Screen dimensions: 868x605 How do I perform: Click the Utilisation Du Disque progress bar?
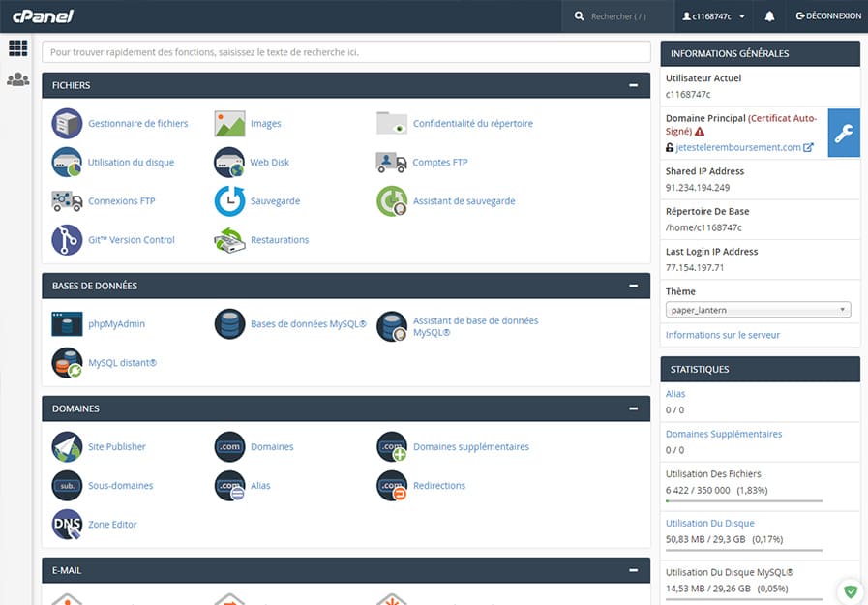point(744,550)
